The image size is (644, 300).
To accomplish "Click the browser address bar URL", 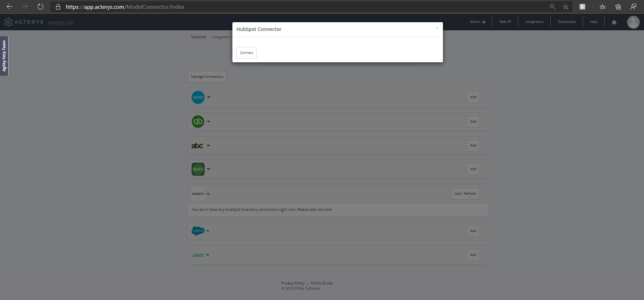I will [125, 7].
